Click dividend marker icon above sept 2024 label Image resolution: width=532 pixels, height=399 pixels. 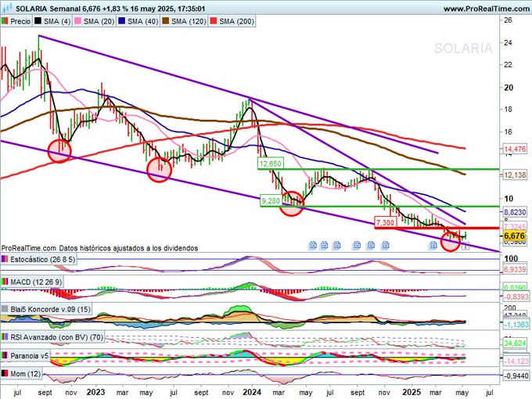(x=357, y=245)
